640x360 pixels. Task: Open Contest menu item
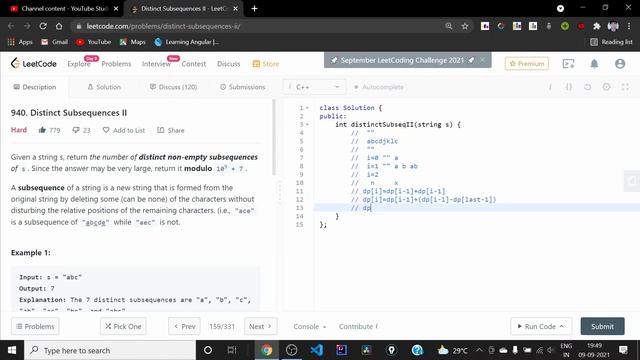(194, 64)
